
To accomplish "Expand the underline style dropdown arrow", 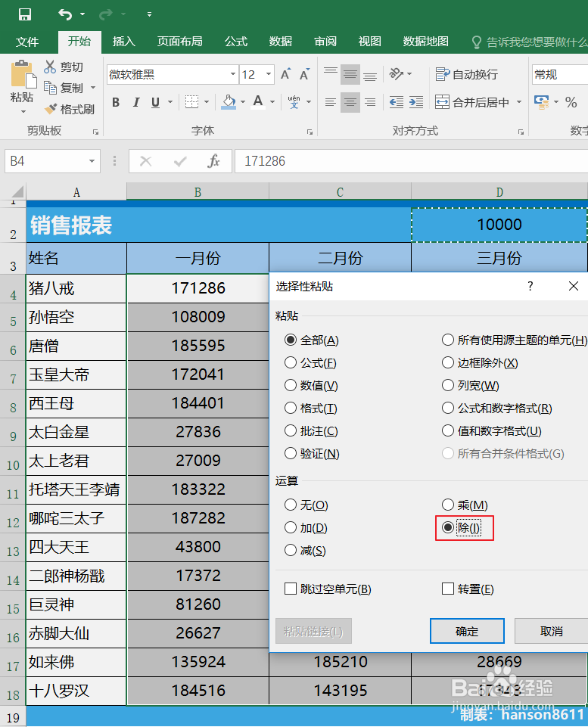I will pyautogui.click(x=170, y=102).
